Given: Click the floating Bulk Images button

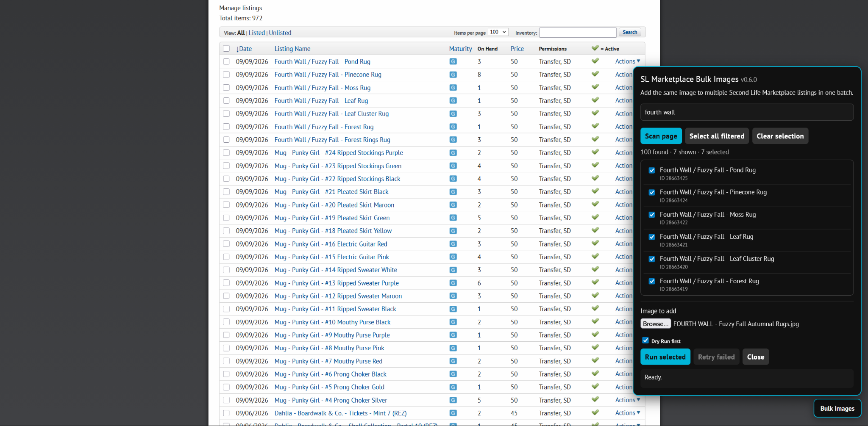Looking at the screenshot, I should [x=837, y=408].
